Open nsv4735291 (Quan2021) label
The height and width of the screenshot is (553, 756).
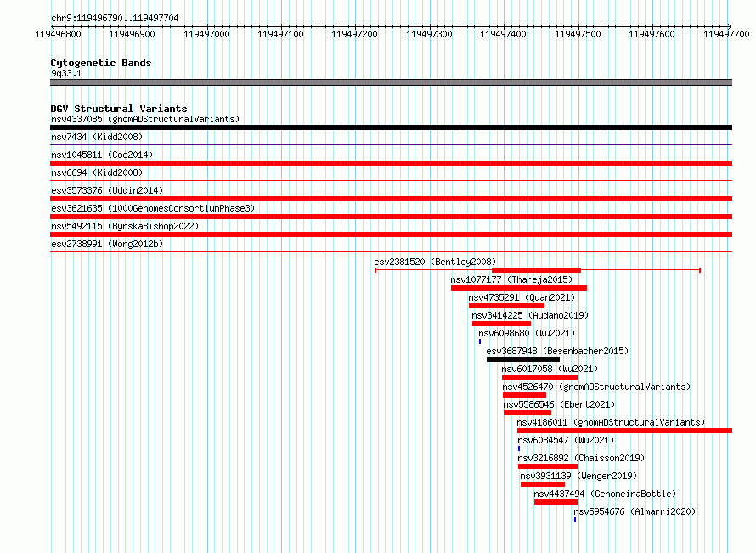click(522, 297)
